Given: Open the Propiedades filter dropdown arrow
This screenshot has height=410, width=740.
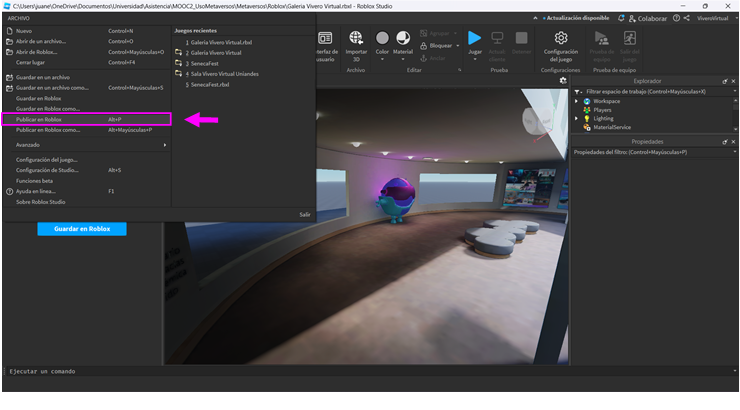Looking at the screenshot, I should point(734,152).
